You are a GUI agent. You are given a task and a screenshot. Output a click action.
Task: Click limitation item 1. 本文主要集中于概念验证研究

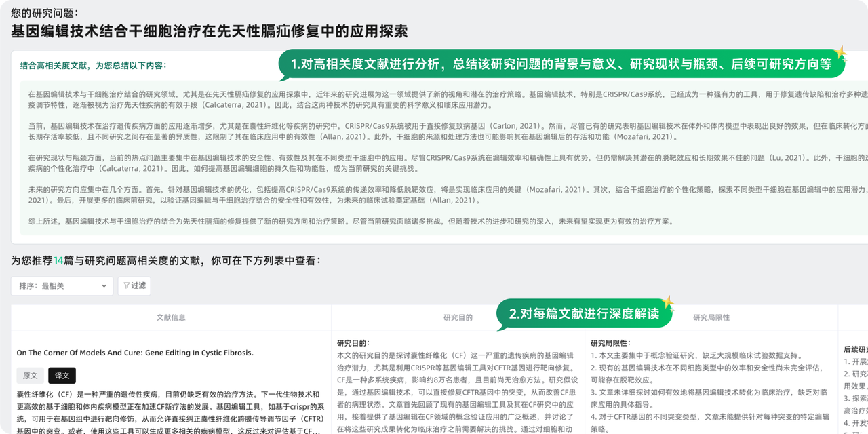point(696,355)
